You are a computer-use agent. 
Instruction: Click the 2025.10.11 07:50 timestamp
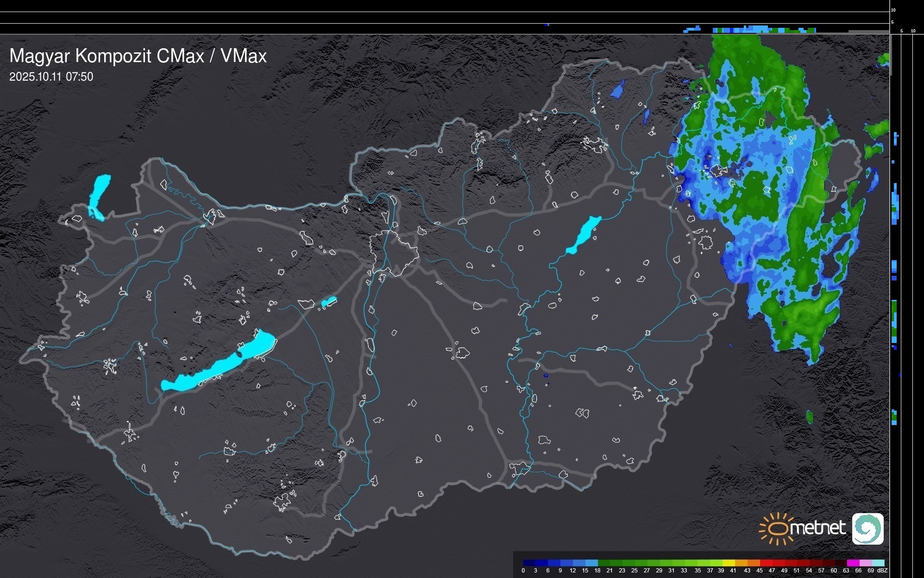[51, 77]
